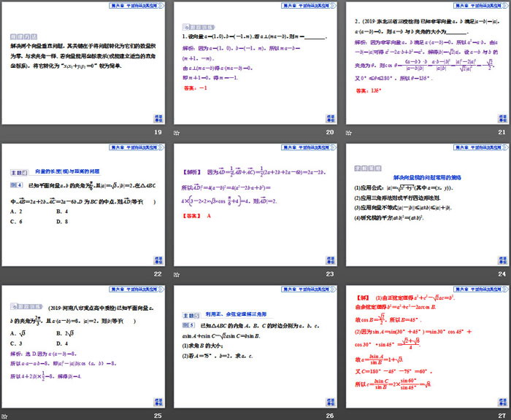Click slide number label 25
Image resolution: width=511 pixels, height=420 pixels.
[158, 416]
